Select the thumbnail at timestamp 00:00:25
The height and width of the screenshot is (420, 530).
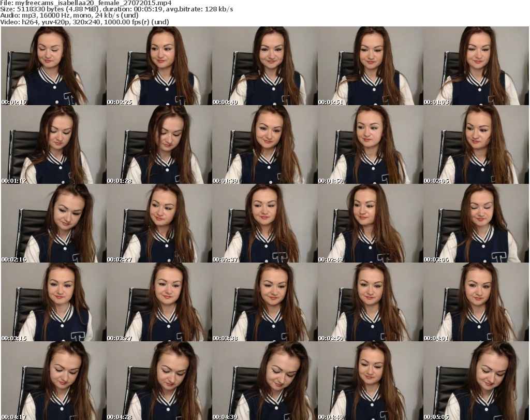(x=159, y=66)
